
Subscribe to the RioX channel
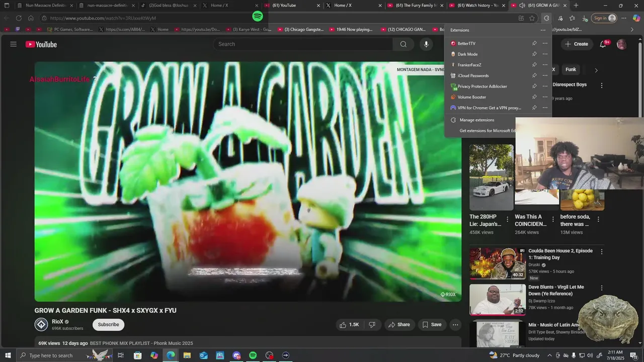tap(108, 325)
